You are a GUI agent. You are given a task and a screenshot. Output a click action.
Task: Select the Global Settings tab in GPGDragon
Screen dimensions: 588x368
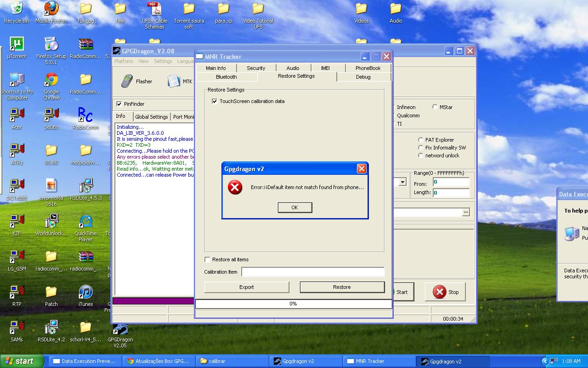(151, 117)
